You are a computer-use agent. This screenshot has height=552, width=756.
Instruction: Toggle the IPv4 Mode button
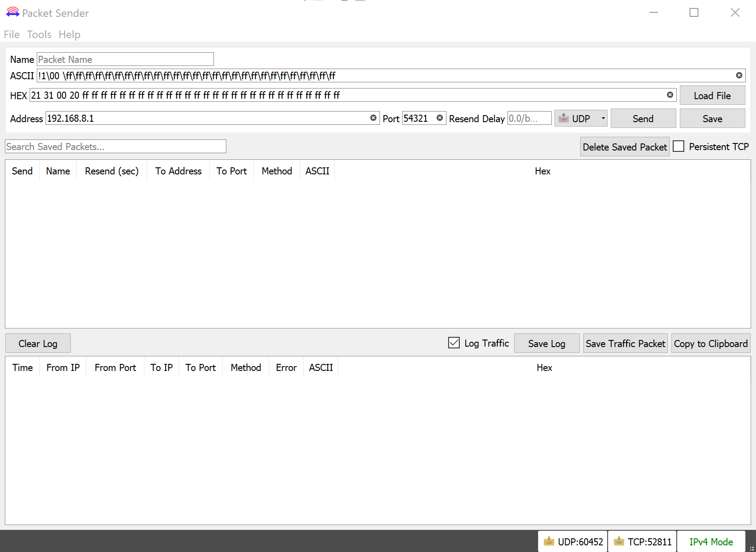point(710,542)
